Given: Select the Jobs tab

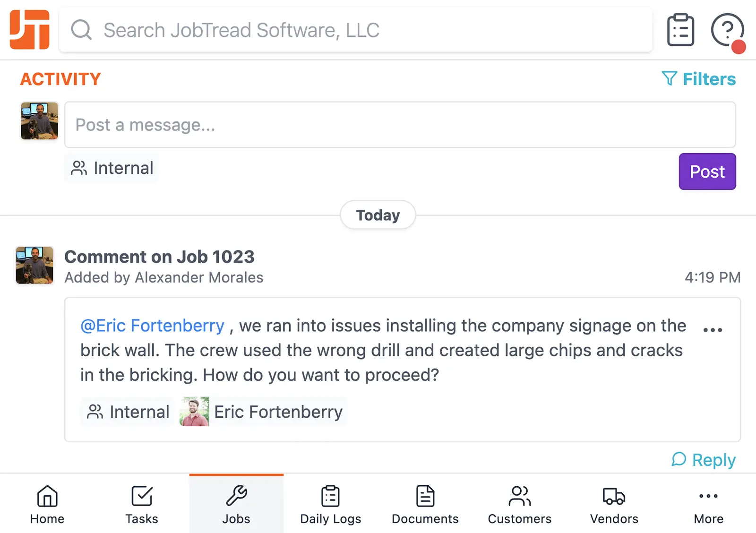Looking at the screenshot, I should pyautogui.click(x=236, y=505).
